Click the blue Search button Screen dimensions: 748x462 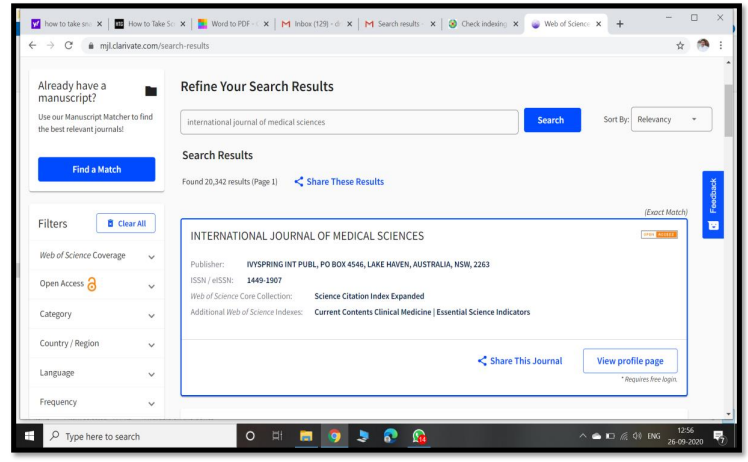coord(552,120)
